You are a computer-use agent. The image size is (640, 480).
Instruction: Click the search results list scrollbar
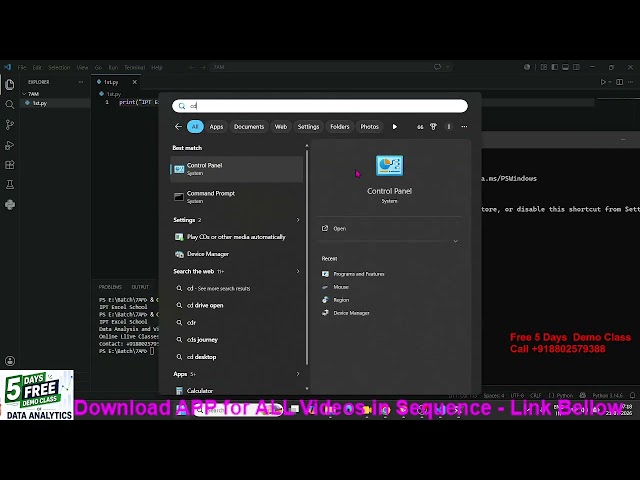(307, 255)
